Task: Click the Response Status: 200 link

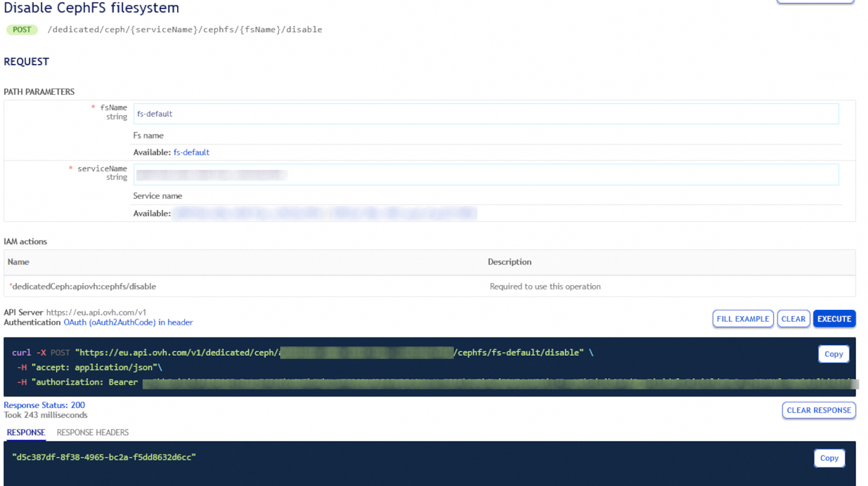Action: [x=44, y=405]
